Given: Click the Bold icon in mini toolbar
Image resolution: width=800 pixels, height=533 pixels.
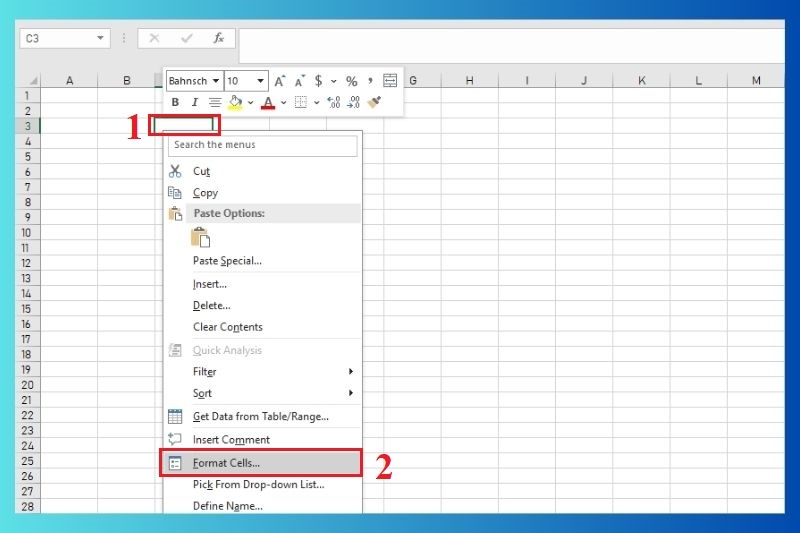Looking at the screenshot, I should pyautogui.click(x=175, y=102).
